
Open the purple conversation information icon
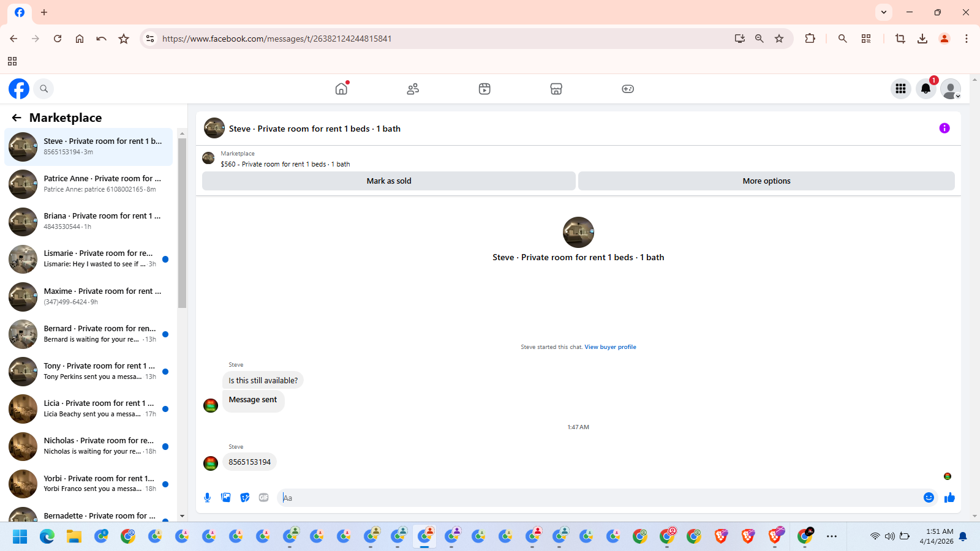point(944,128)
